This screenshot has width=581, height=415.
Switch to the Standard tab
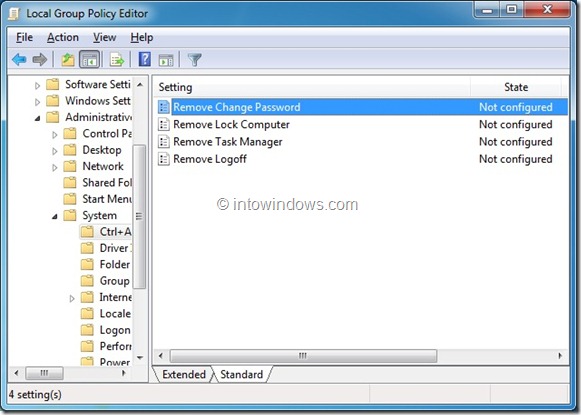(242, 374)
